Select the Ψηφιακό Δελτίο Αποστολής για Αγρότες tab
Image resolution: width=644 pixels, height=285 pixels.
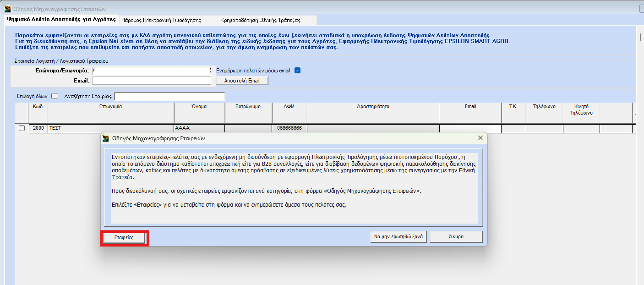coord(61,20)
